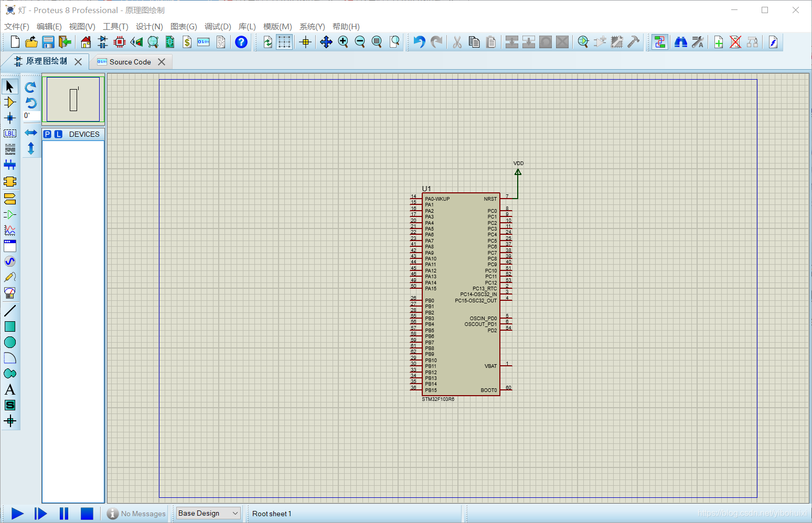Toggle wire auto-router toolbar button
Image resolution: width=812 pixels, height=523 pixels.
pos(660,42)
